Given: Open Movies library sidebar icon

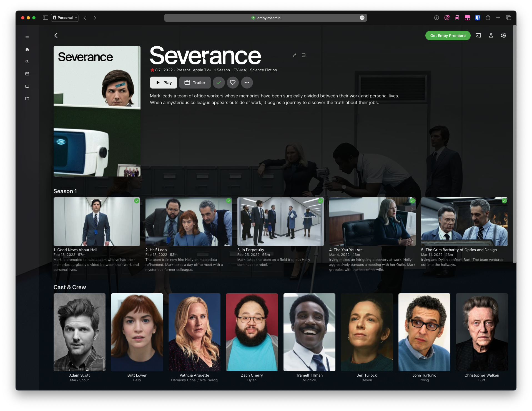Looking at the screenshot, I should point(27,74).
